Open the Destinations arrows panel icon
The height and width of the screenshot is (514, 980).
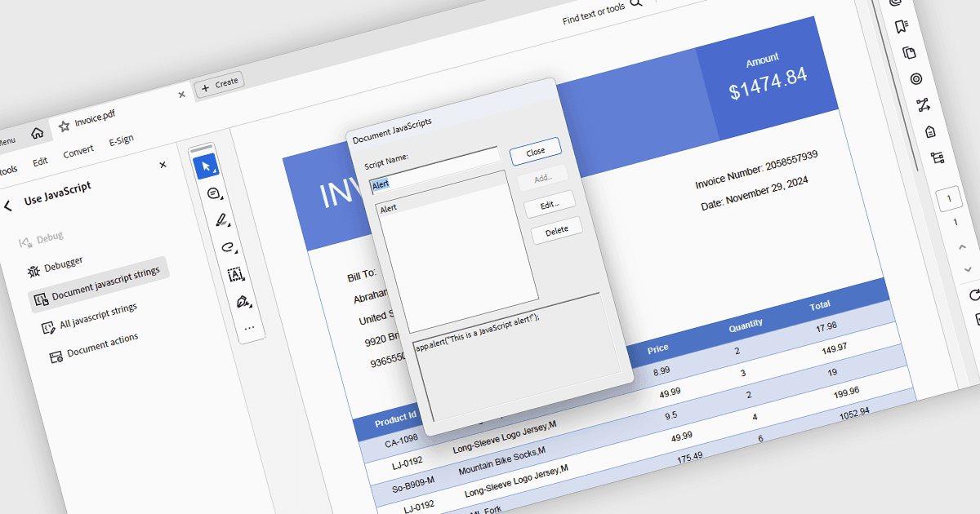[x=923, y=105]
